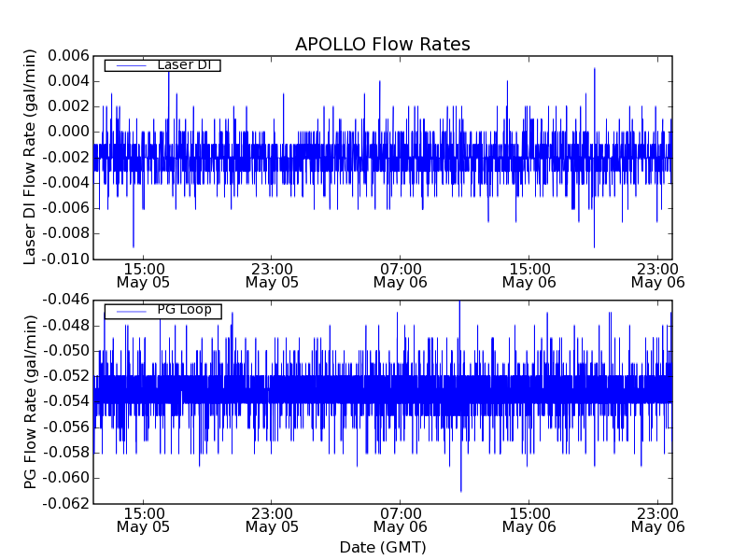This screenshot has height=560, width=747.
Task: Click the blue line sample in PG Loop legend
Action: pos(129,311)
